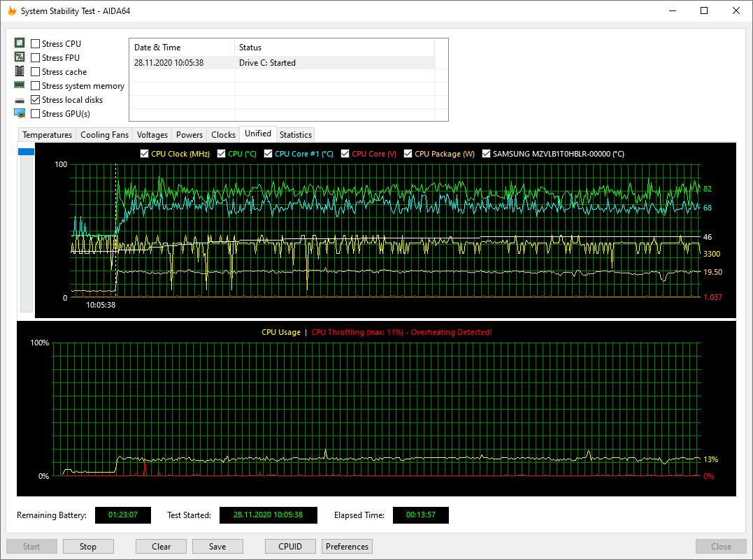Click the disk drive icon beside Stress local disks
753x560 pixels.
(x=20, y=100)
